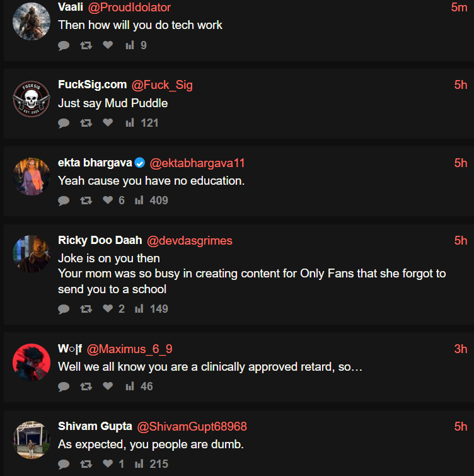Open @ektabhargava11 handle link

pos(197,163)
